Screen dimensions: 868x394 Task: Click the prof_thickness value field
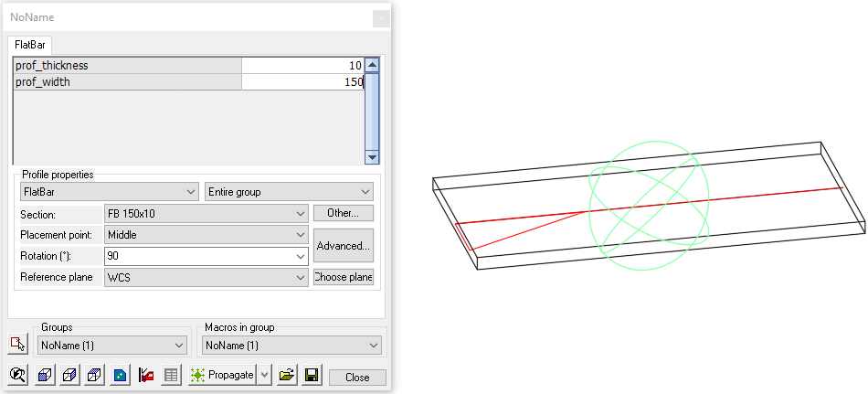[x=302, y=66]
